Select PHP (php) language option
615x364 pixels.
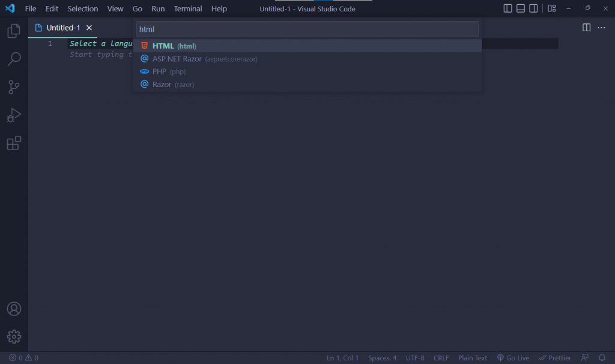click(x=307, y=71)
